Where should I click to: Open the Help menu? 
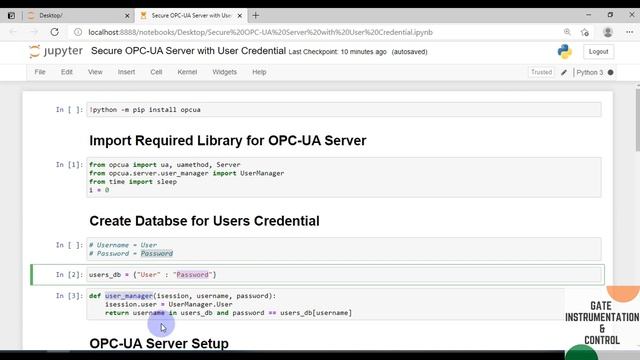pyautogui.click(x=259, y=72)
